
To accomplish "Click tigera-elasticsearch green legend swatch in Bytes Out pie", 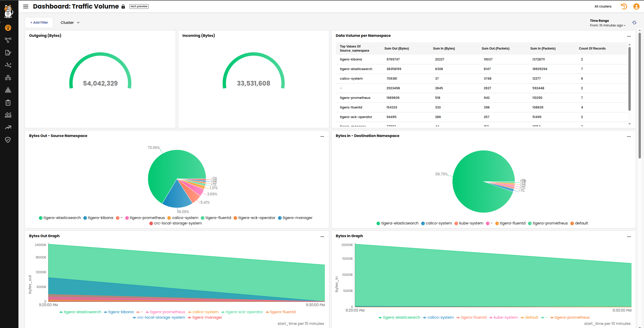I will click(x=41, y=218).
